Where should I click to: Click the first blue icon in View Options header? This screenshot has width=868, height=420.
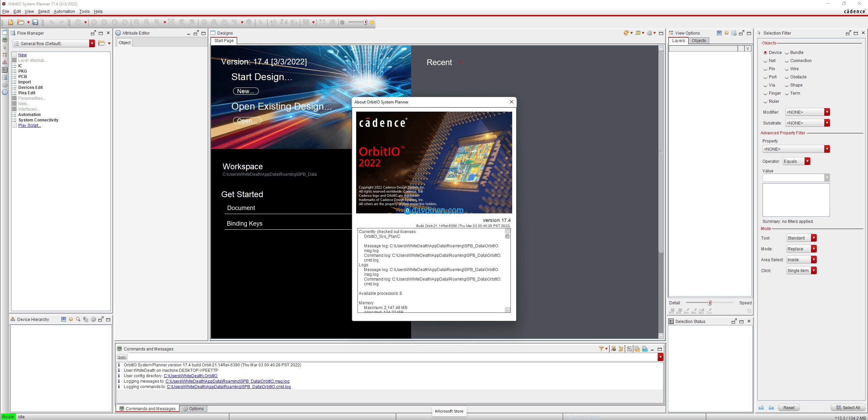tap(719, 33)
